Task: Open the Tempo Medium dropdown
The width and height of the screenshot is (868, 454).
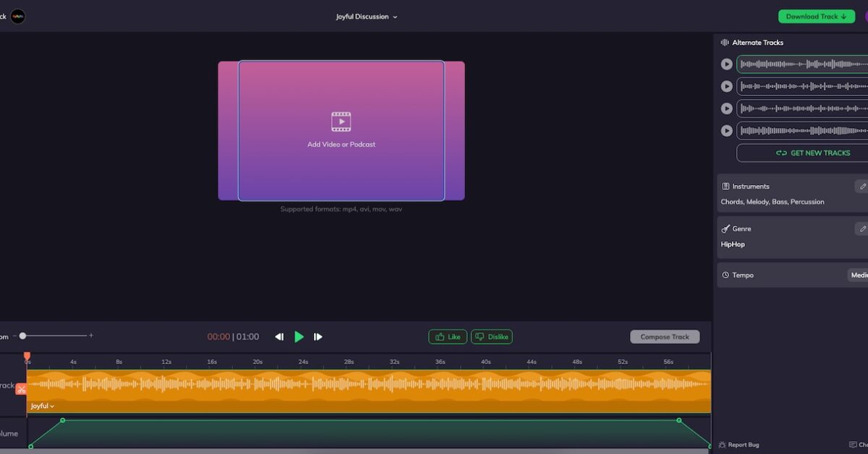Action: click(x=859, y=275)
